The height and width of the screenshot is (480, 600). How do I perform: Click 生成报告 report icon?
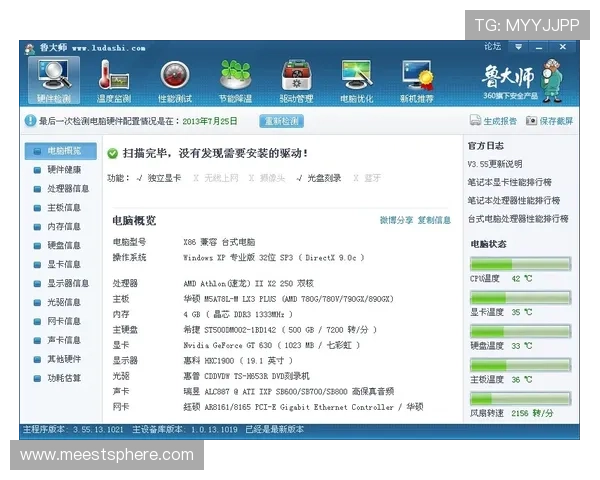[475, 121]
